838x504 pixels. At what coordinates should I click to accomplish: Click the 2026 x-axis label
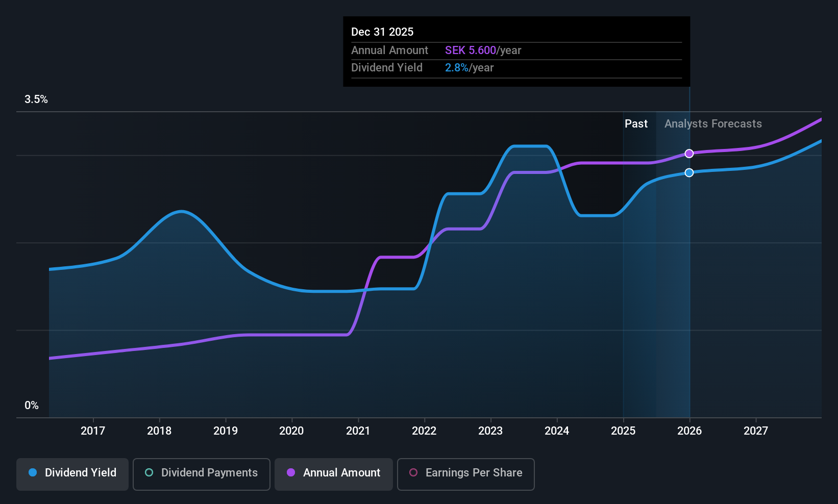pos(689,431)
